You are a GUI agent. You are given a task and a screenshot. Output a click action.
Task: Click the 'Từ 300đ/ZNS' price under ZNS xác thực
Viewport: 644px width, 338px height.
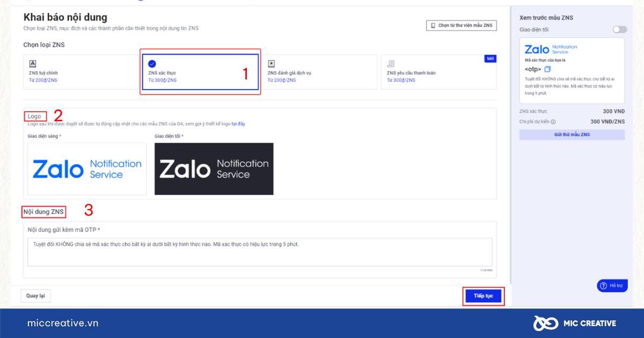(x=162, y=80)
